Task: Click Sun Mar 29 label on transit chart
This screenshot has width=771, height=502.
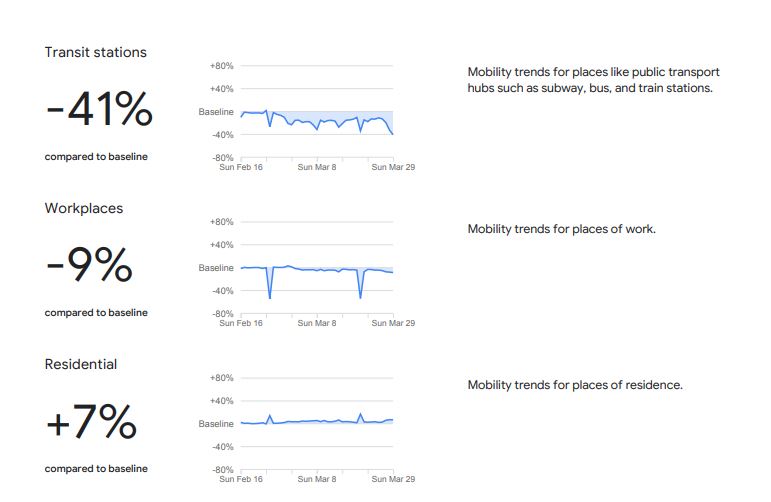Action: 393,167
